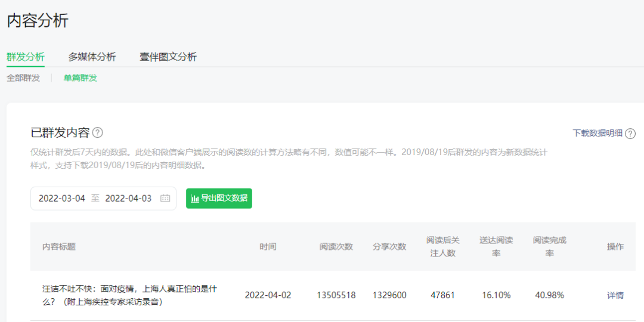Viewport: 644px width, 322px height.
Task: Open help icon beside 已群发内容
Action: (x=98, y=133)
